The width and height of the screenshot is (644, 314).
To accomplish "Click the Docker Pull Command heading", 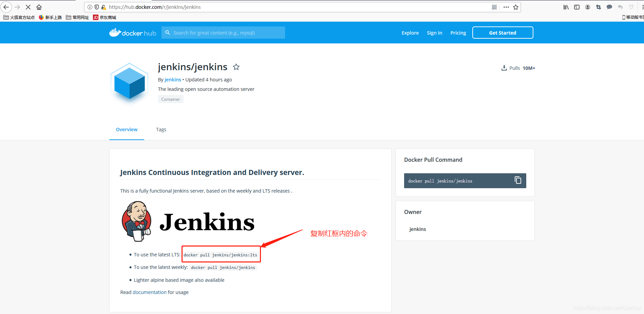I will click(433, 160).
